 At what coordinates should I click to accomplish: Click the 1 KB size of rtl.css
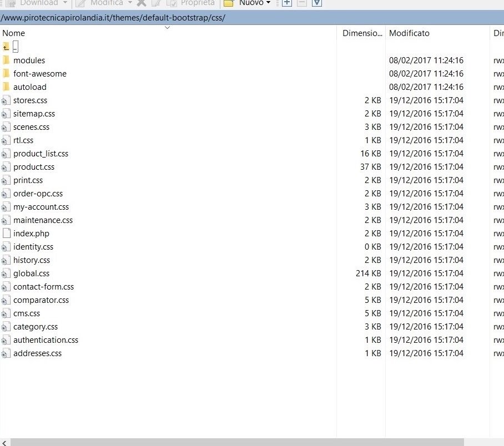click(x=372, y=140)
